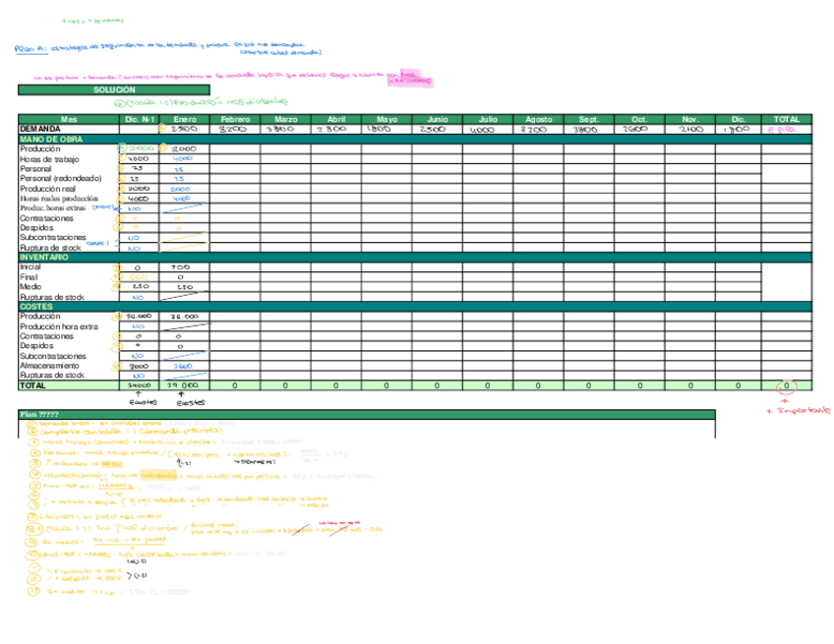The image size is (834, 644).
Task: Select the Dic. N-1 Medio inventory cell 250
Action: click(x=139, y=287)
